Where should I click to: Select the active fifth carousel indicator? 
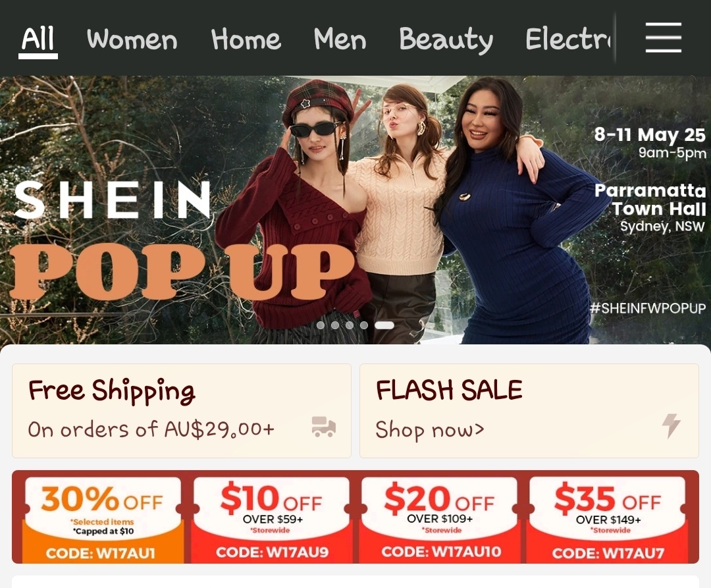coord(384,325)
